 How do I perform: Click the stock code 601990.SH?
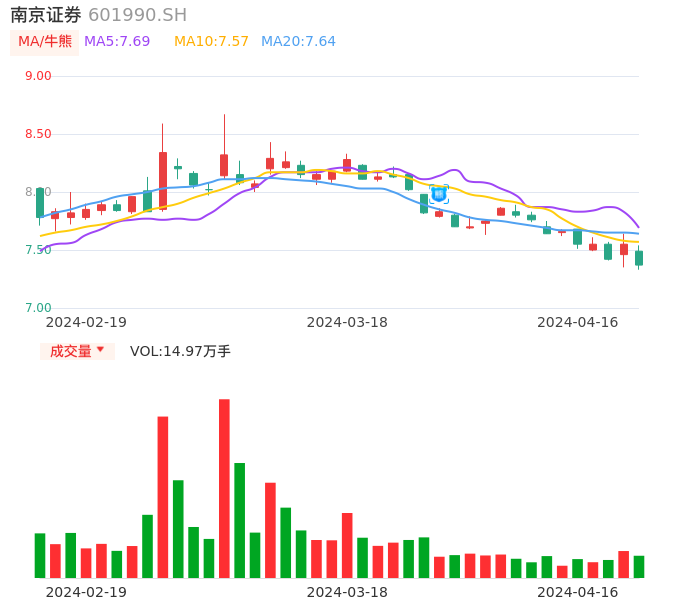(137, 15)
